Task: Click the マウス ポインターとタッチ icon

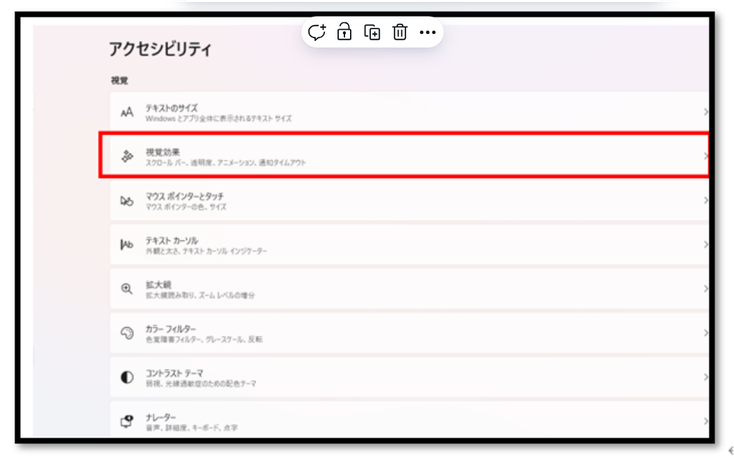Action: click(x=127, y=201)
